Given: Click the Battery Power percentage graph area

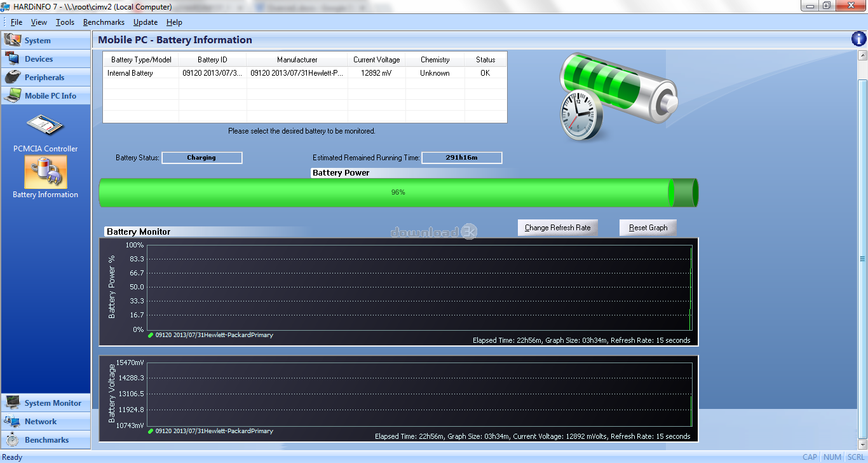Looking at the screenshot, I should coord(419,287).
